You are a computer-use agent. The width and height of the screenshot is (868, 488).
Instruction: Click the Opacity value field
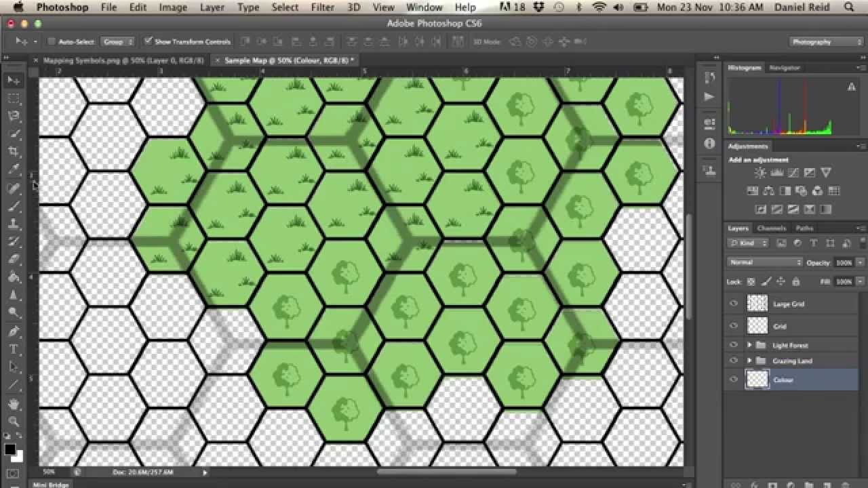[843, 262]
